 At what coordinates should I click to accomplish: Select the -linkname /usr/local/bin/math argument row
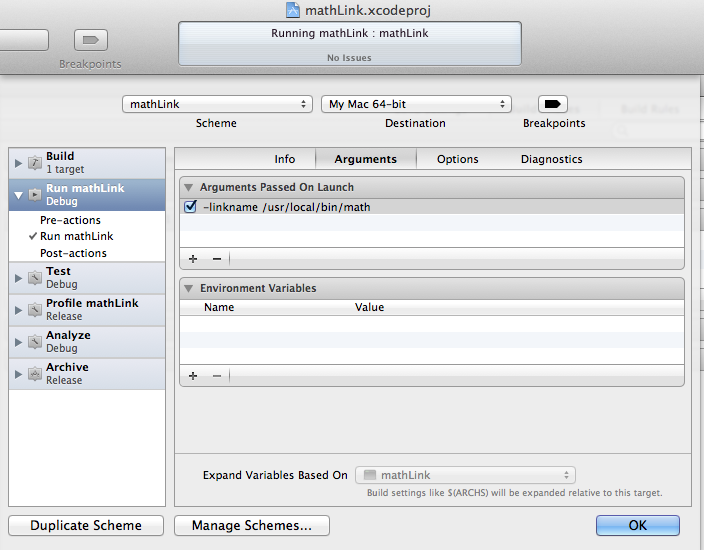point(432,207)
